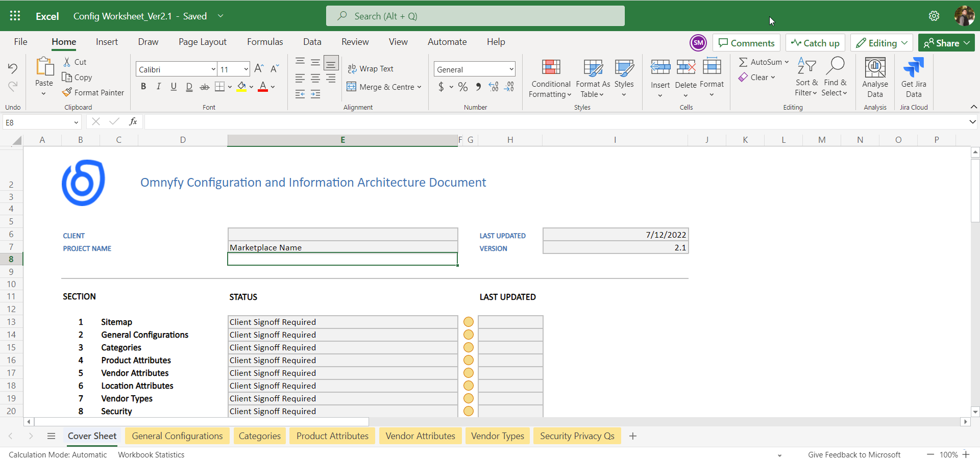
Task: Open the General number format dropdown
Action: 511,69
